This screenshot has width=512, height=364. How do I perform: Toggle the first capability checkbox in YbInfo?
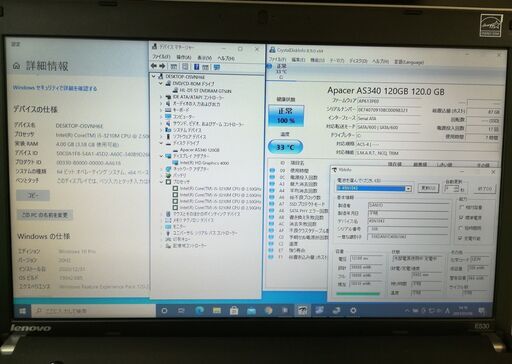(x=461, y=207)
